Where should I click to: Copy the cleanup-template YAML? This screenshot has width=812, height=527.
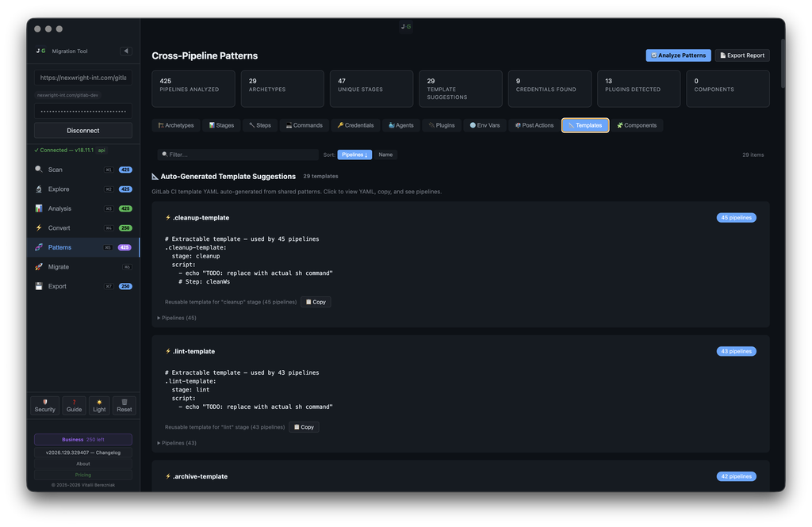click(x=316, y=302)
